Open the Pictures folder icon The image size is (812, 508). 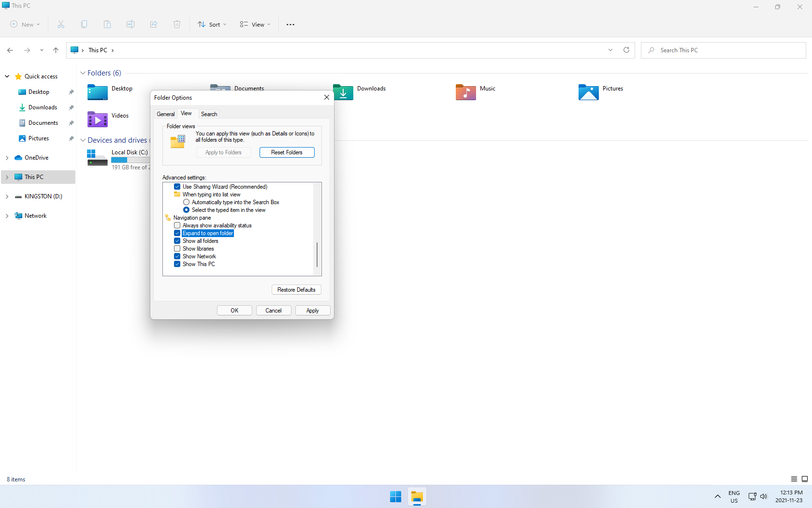[x=588, y=92]
